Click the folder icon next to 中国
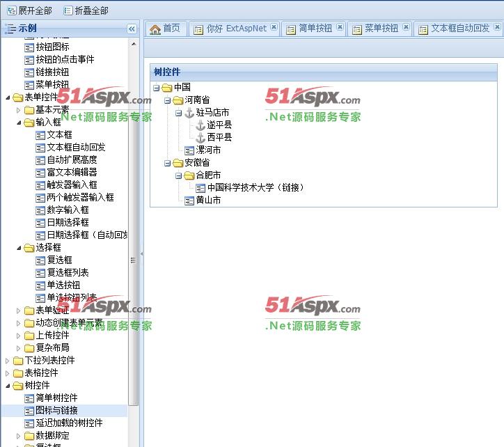 coord(167,88)
